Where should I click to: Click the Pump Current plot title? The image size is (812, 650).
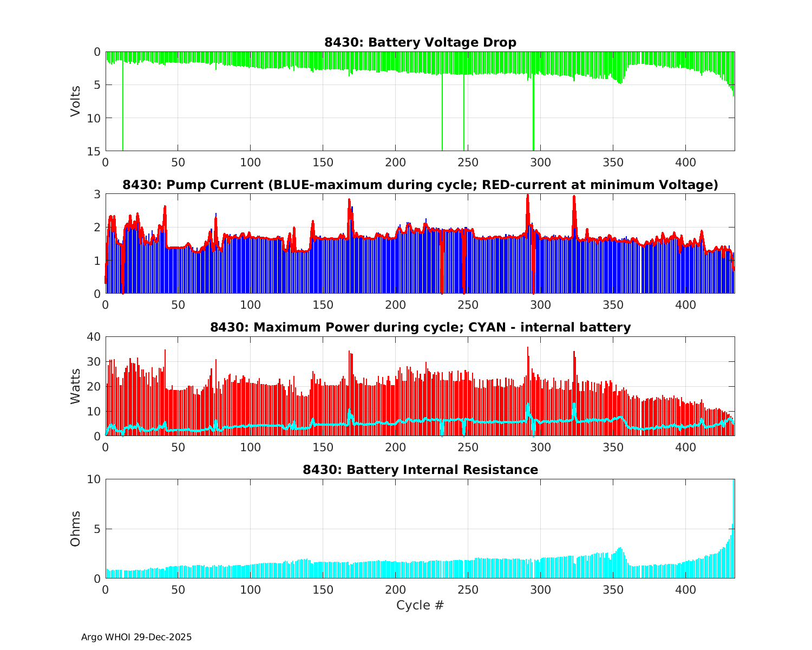click(x=420, y=185)
